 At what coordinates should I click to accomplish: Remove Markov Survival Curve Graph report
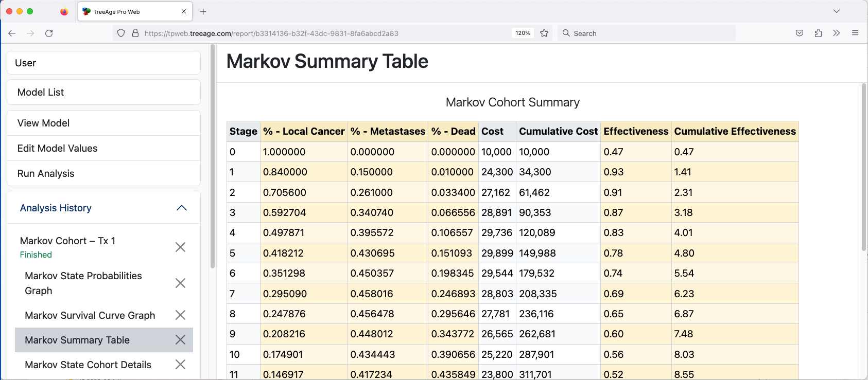click(180, 315)
